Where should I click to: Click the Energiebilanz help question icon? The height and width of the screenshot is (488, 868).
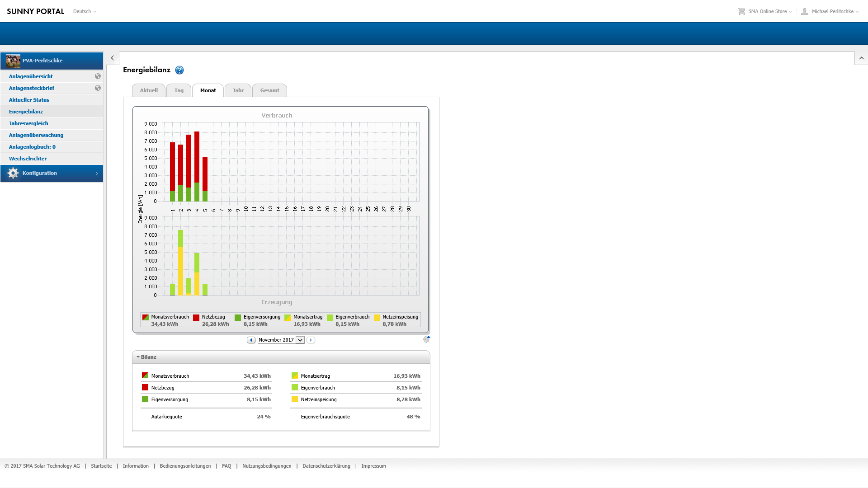(x=179, y=70)
